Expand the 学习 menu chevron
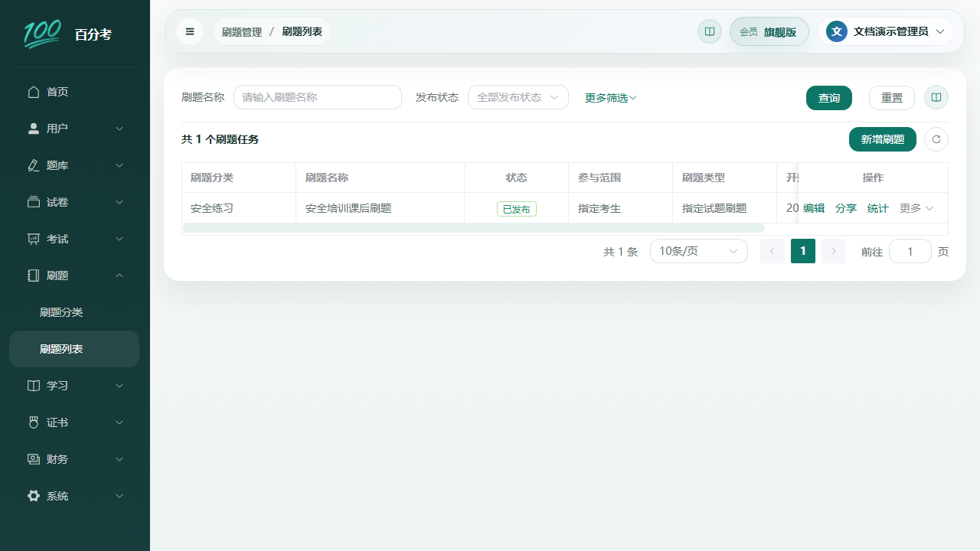 click(x=119, y=386)
